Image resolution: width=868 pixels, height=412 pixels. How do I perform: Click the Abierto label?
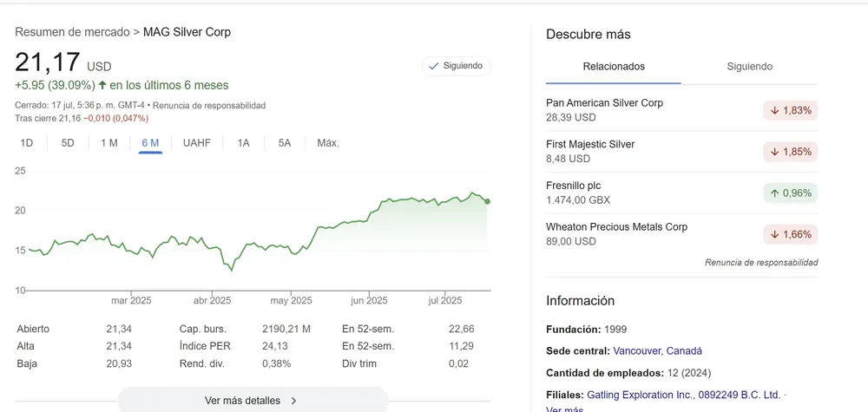(33, 329)
